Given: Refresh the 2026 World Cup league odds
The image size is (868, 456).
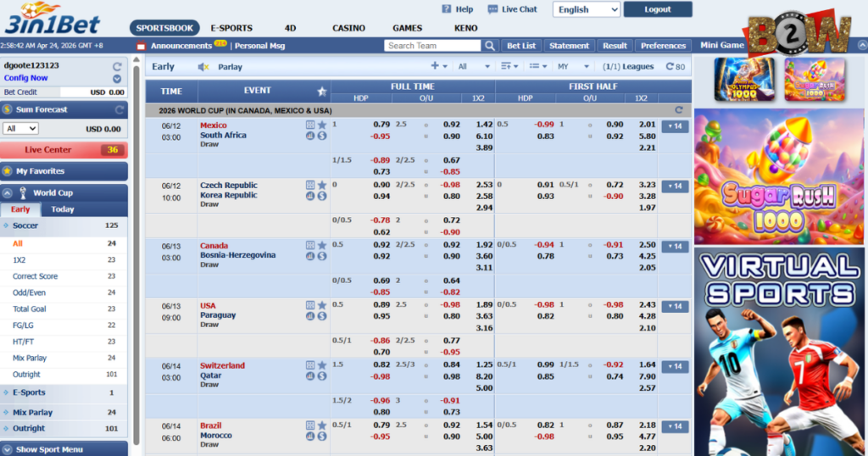Looking at the screenshot, I should 679,110.
